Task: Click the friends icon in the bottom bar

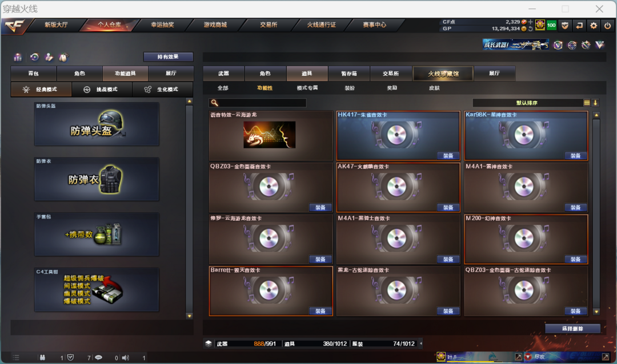Action: (42, 358)
